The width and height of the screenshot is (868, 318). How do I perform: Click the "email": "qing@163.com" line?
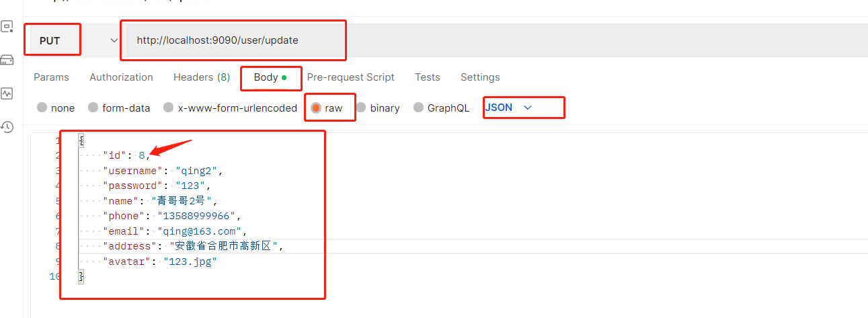click(175, 231)
